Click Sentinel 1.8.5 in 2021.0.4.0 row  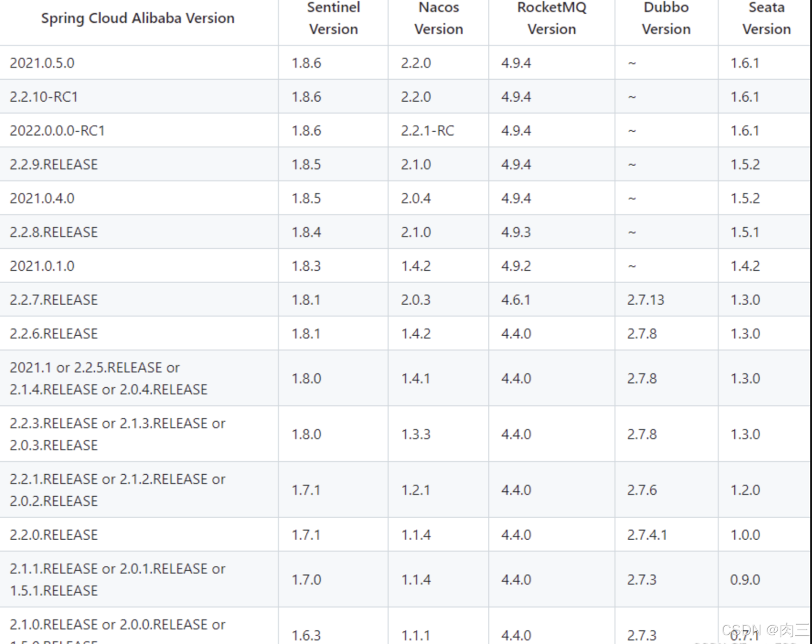(306, 198)
